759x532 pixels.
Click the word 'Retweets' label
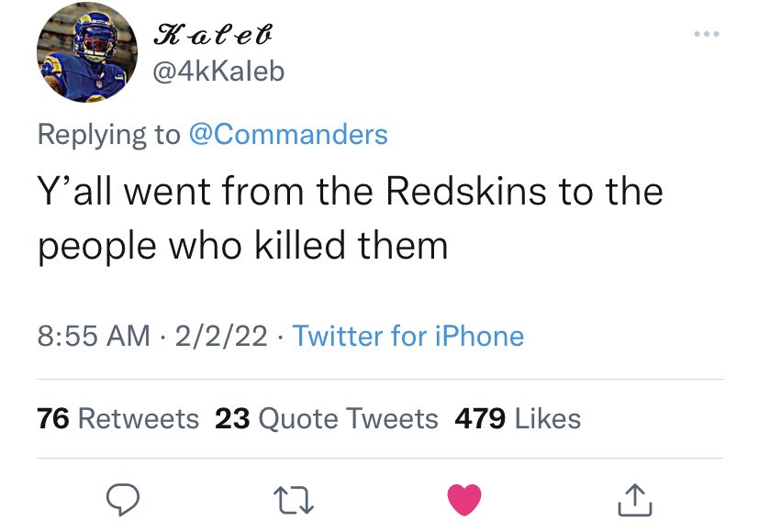pyautogui.click(x=138, y=418)
